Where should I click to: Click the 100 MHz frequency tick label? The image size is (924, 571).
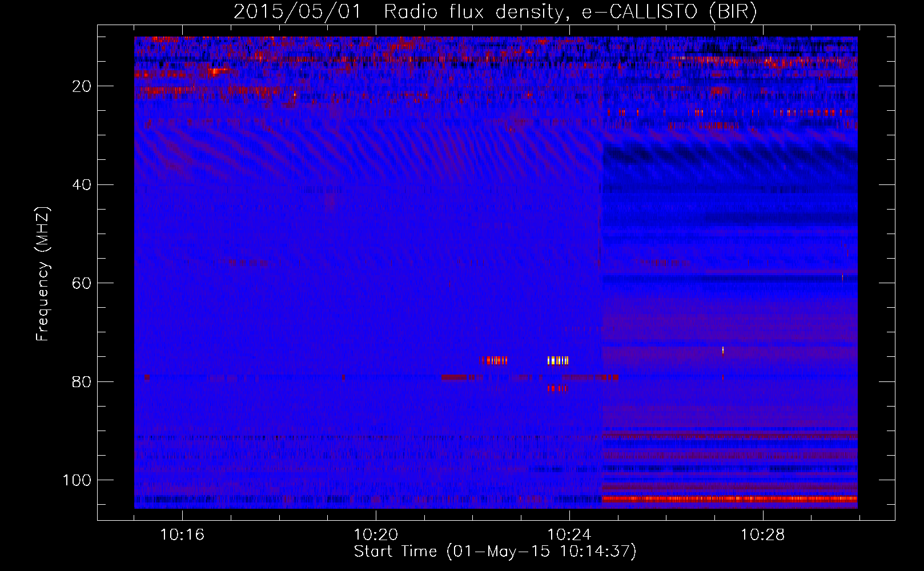coord(77,480)
